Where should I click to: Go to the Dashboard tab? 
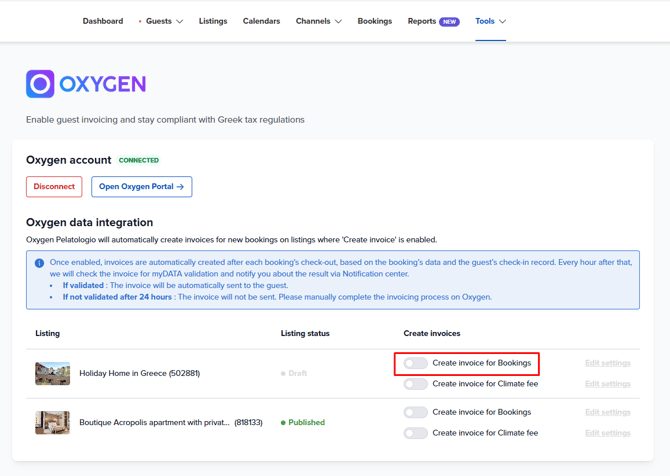pos(103,21)
